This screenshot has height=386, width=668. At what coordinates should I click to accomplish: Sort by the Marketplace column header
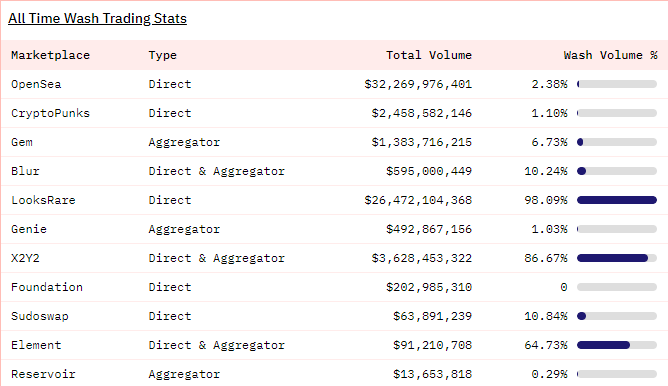coord(50,55)
